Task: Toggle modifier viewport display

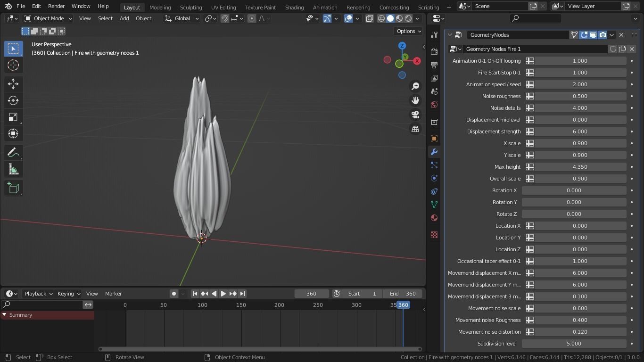Action: (593, 35)
